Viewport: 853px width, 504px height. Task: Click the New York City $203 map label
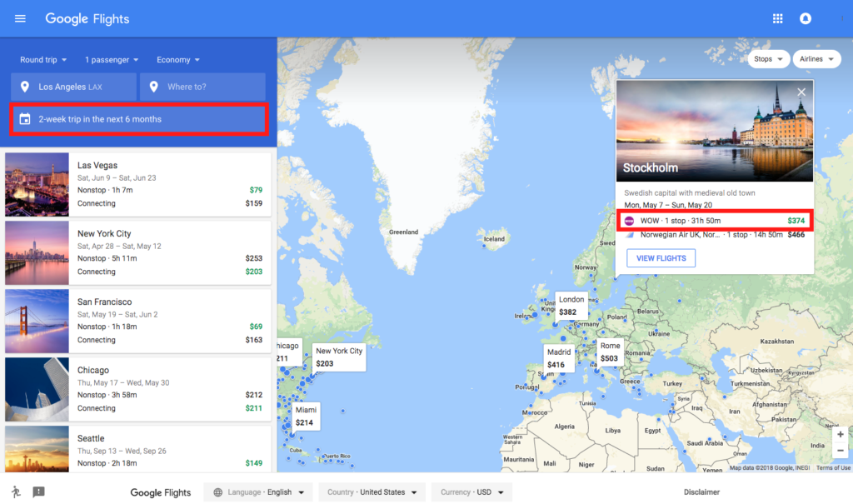339,357
